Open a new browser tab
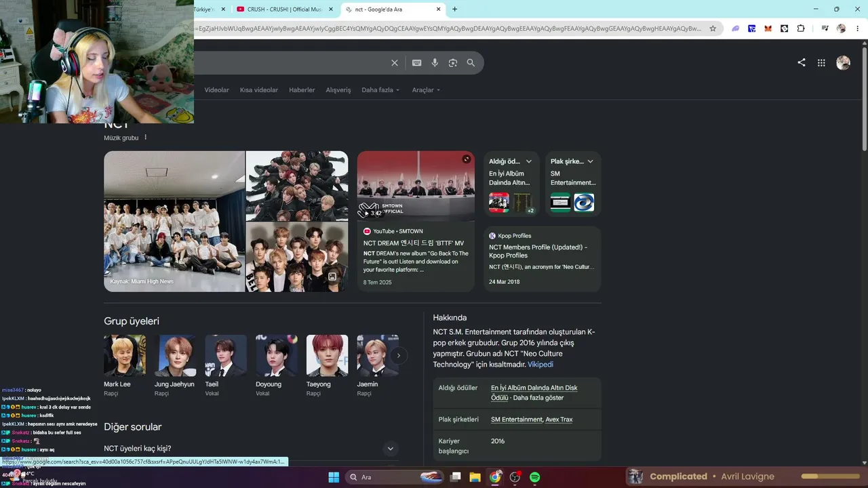 (454, 9)
